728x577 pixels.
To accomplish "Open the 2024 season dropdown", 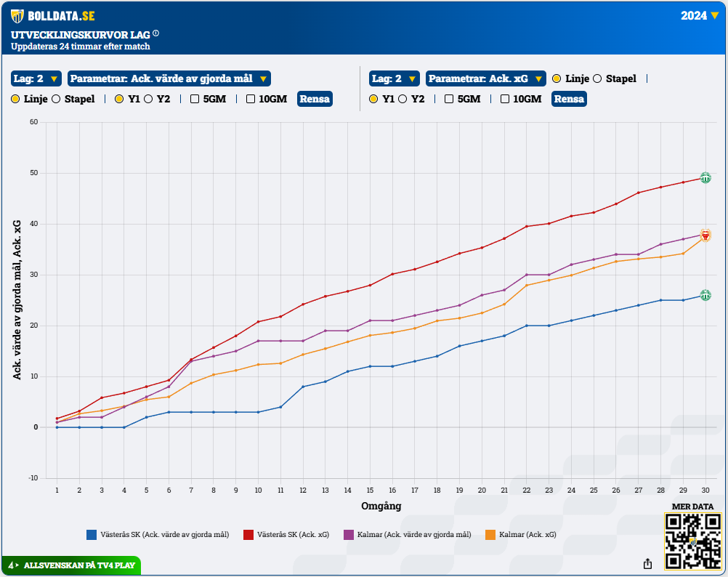I will pyautogui.click(x=700, y=15).
